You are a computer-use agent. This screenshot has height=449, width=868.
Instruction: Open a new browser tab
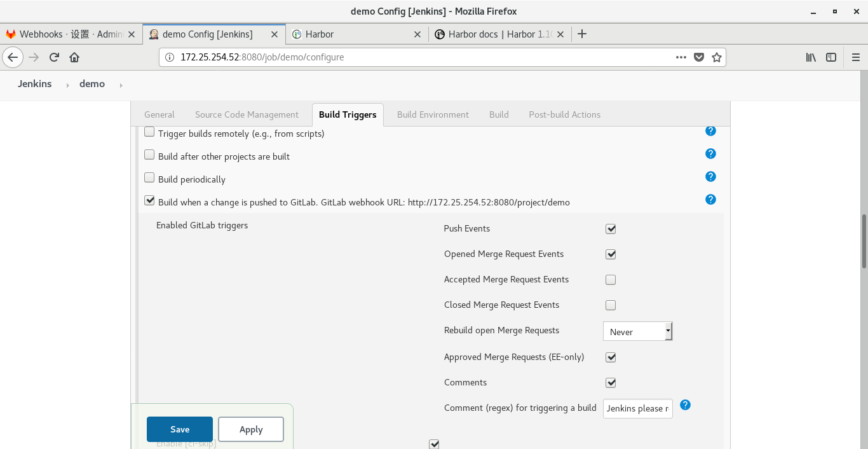point(582,34)
